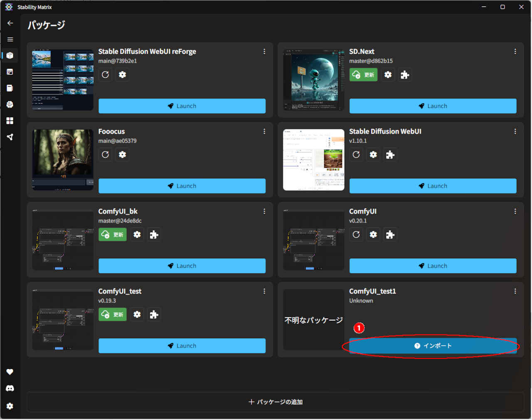Open more-options menu for ComfyUI_test v0.19.3
The width and height of the screenshot is (532, 420).
pyautogui.click(x=264, y=291)
